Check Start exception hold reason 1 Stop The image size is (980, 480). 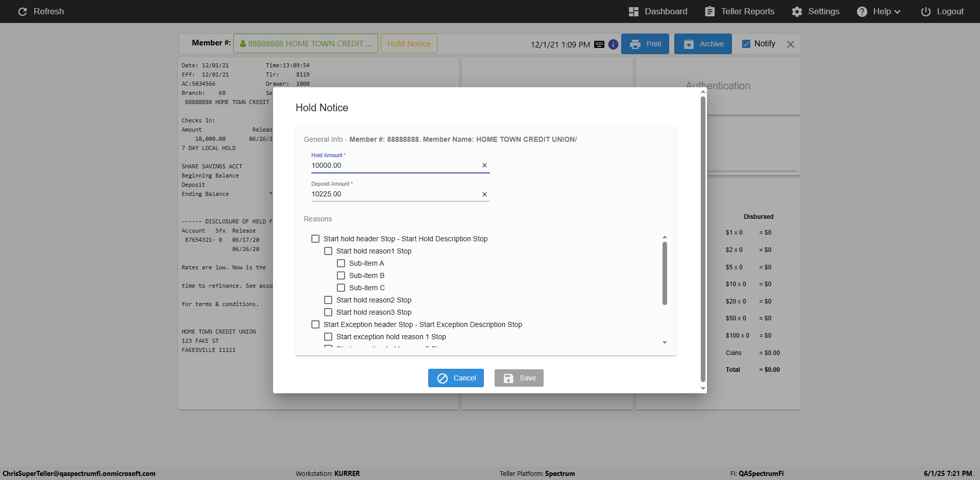[328, 337]
